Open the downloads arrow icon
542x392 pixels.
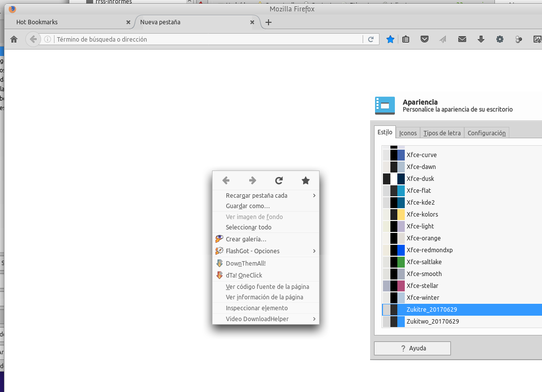[x=481, y=40]
